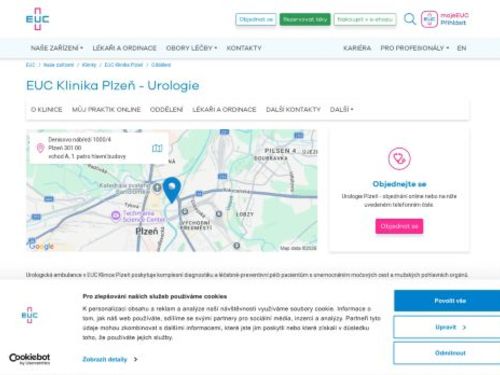Click the Map data attribution on the map
Viewport: 500px width, 375px height.
coord(298,248)
